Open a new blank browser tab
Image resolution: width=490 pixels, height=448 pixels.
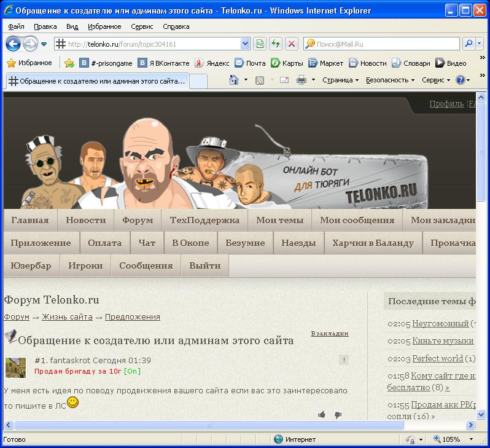(x=198, y=81)
